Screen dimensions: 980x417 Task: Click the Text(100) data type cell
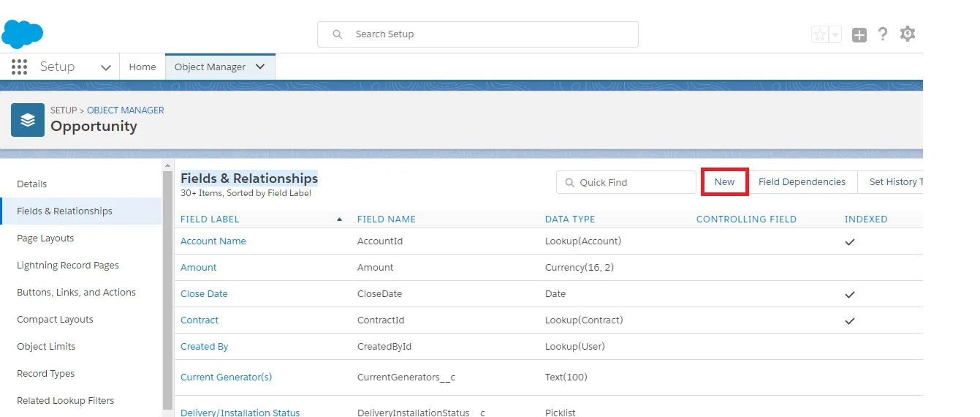566,377
